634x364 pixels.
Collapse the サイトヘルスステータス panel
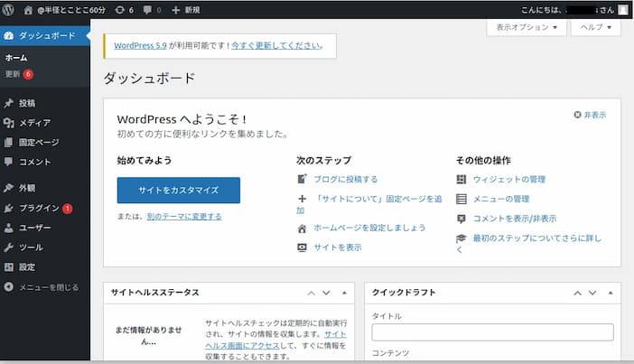click(344, 293)
